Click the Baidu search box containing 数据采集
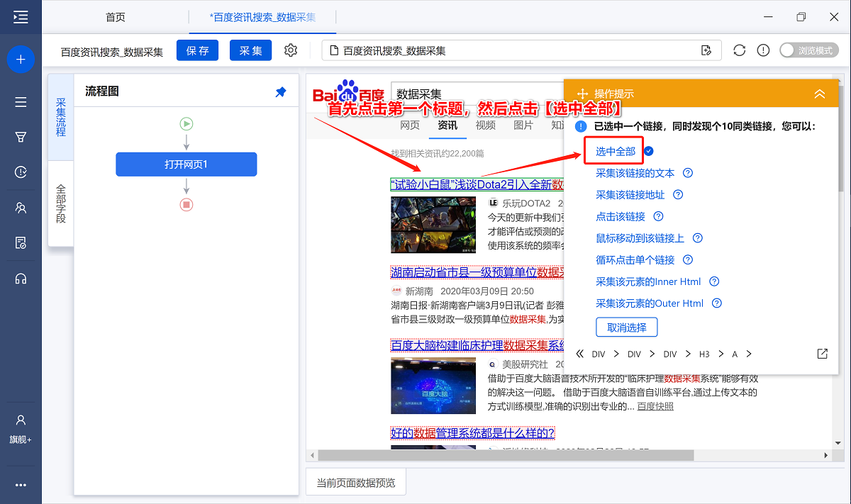 (x=477, y=94)
